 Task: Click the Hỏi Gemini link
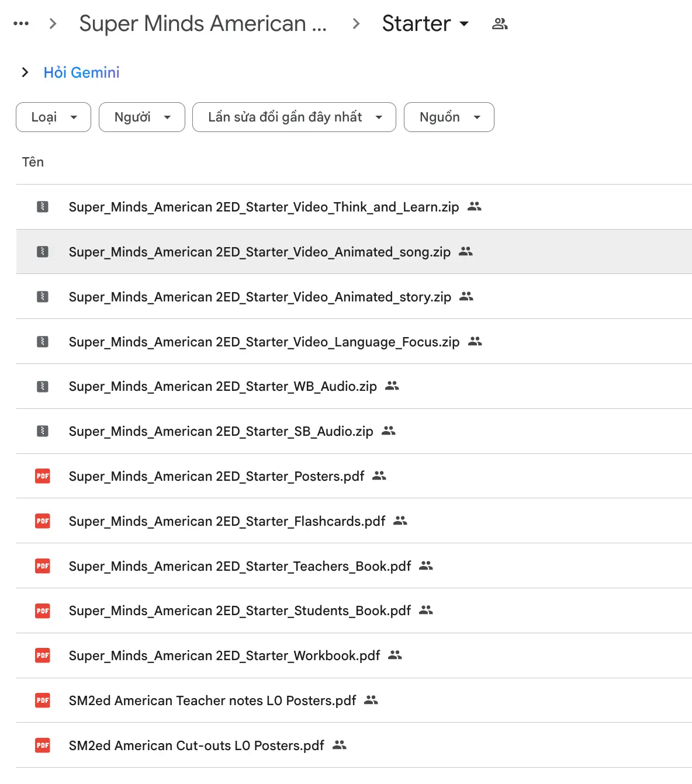click(x=82, y=72)
